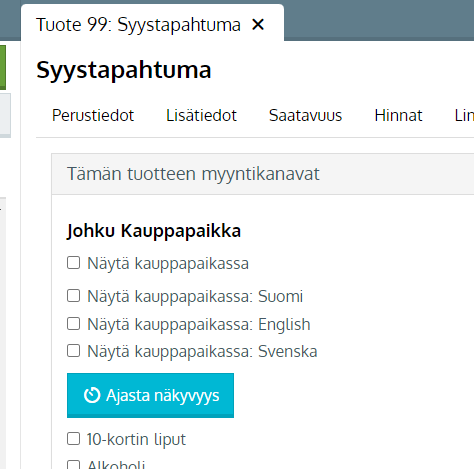
Task: Click the Ajasta näkyvyys button
Action: pos(150,395)
